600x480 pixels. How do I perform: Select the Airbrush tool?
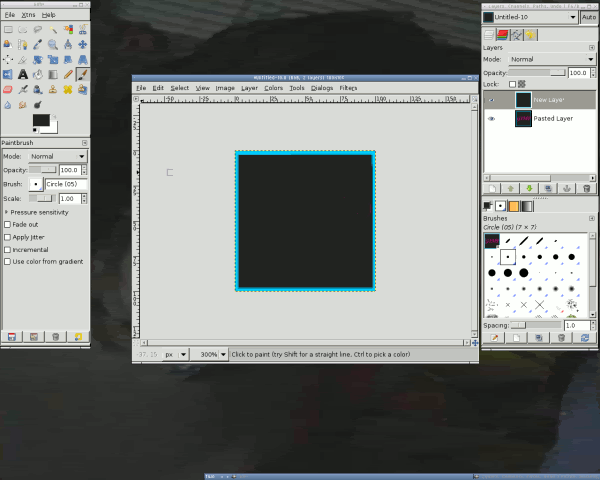[x=23, y=90]
